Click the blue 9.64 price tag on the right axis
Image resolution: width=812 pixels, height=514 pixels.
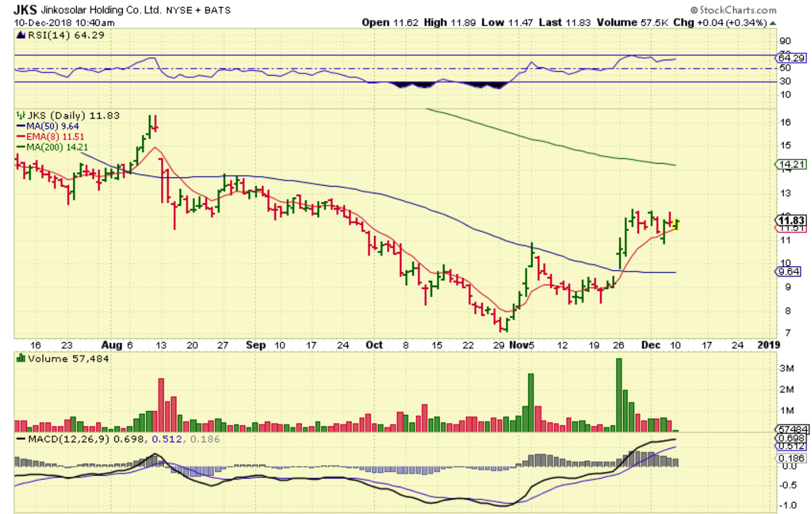tap(789, 272)
